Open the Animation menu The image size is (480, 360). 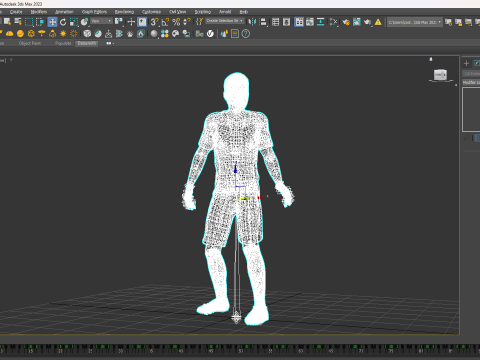(x=64, y=12)
